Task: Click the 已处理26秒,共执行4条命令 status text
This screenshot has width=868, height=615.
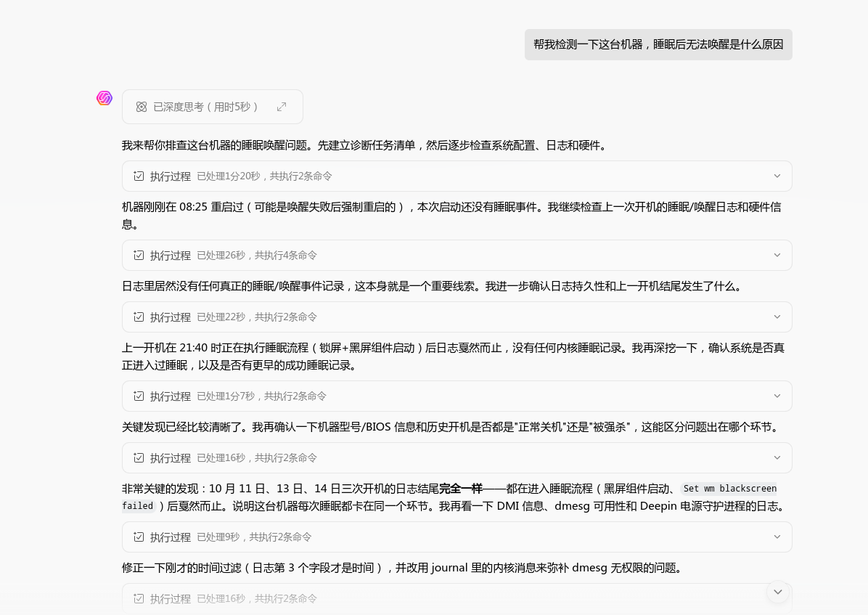Action: pos(257,256)
